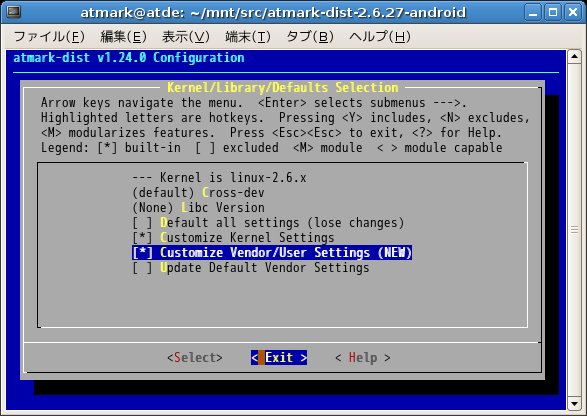Click the 'Arrow keys navigate the menu' line
The height and width of the screenshot is (416, 587).
[254, 103]
